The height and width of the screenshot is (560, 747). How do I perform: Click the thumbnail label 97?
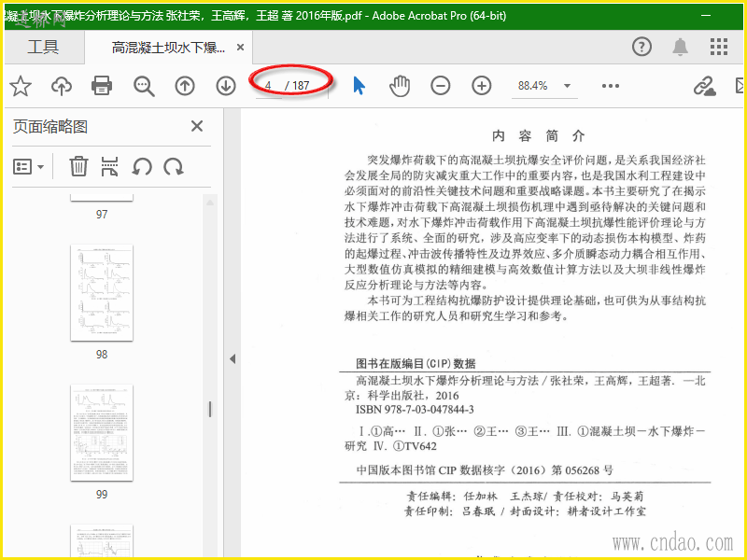pos(102,215)
